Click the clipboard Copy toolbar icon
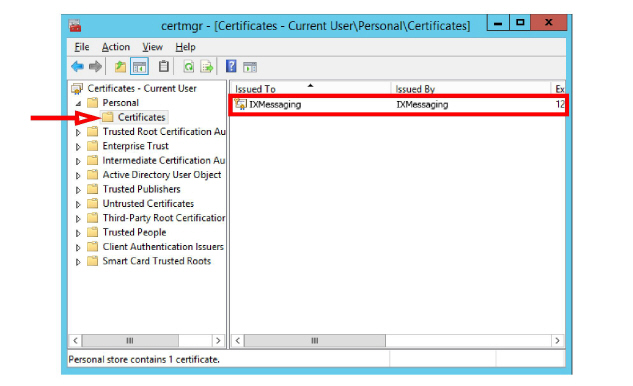 pyautogui.click(x=163, y=67)
